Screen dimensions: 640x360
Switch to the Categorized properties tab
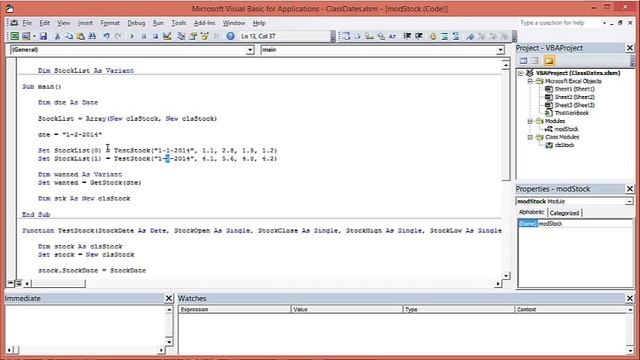564,213
